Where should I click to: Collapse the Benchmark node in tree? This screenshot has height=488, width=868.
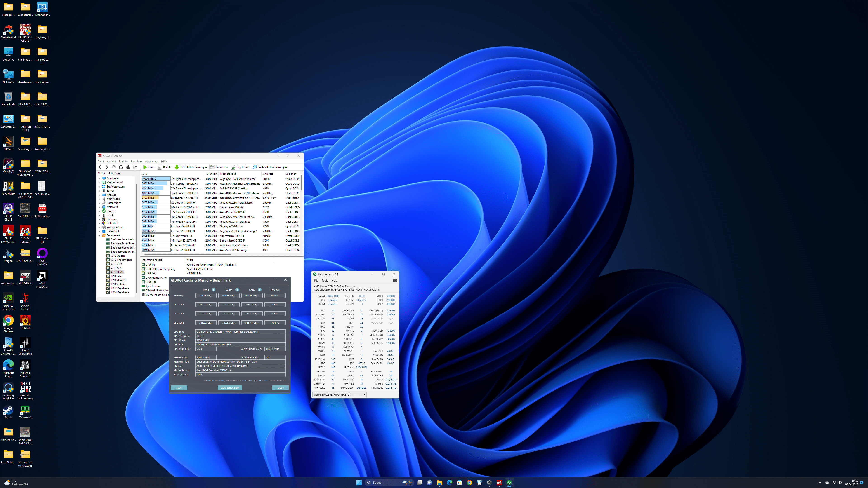[99, 235]
